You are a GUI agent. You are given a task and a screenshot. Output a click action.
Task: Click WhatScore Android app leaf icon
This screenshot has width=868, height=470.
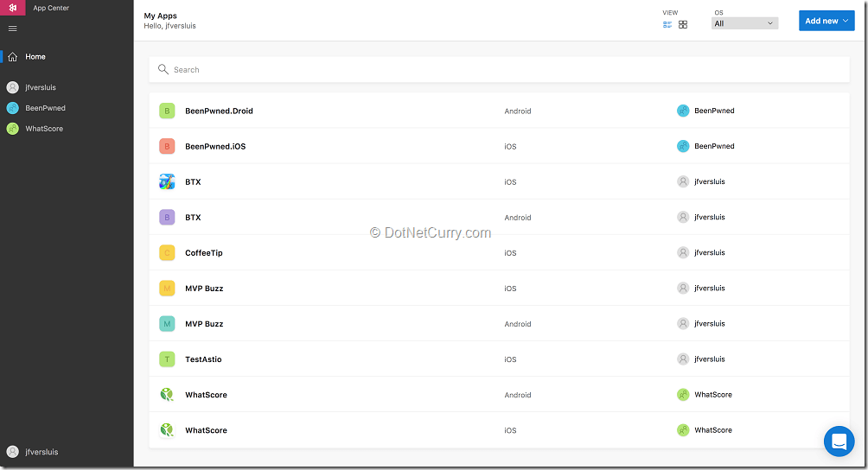pos(167,394)
